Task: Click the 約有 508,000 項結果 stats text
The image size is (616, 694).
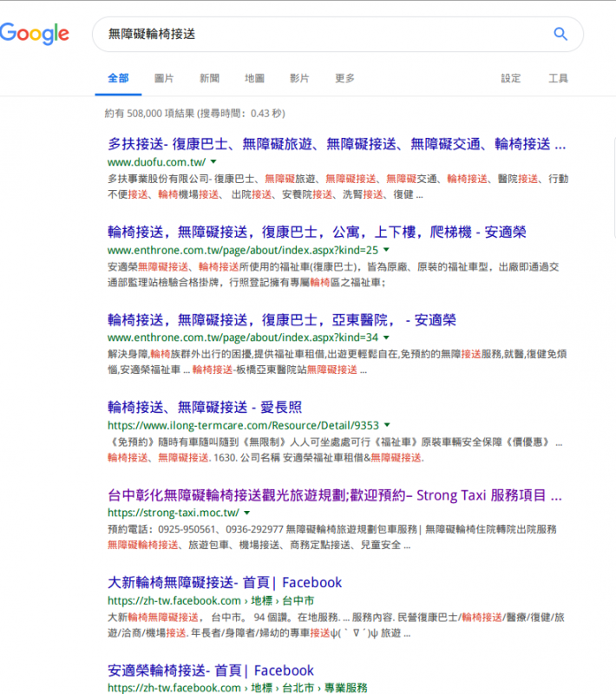Action: tap(194, 114)
